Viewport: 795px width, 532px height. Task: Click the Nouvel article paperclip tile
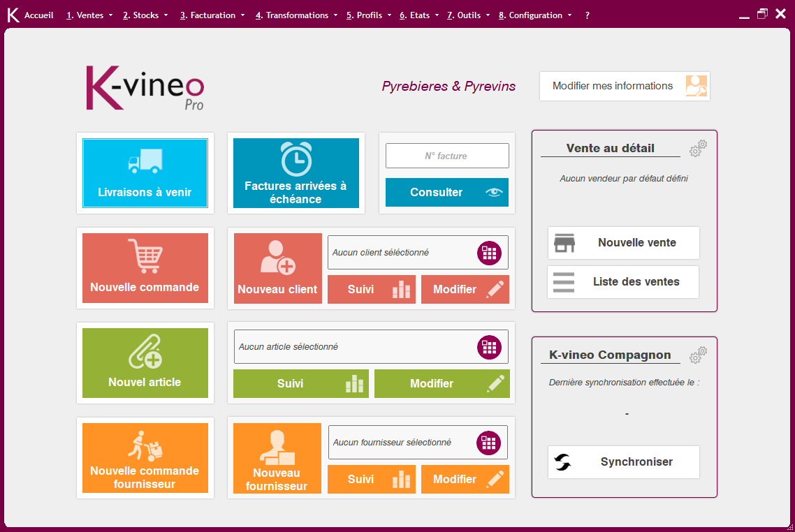145,363
